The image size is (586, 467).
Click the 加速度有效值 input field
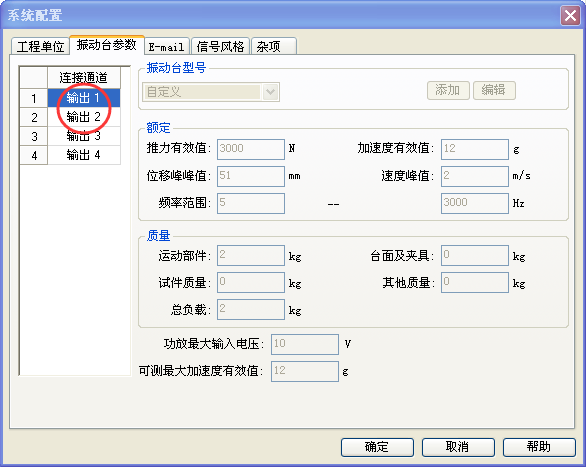(x=475, y=149)
